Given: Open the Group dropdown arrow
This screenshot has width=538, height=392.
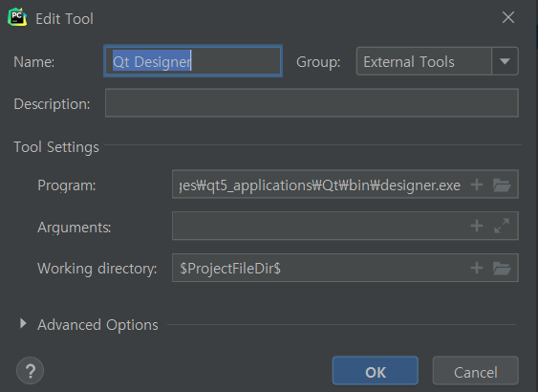Looking at the screenshot, I should (x=505, y=61).
